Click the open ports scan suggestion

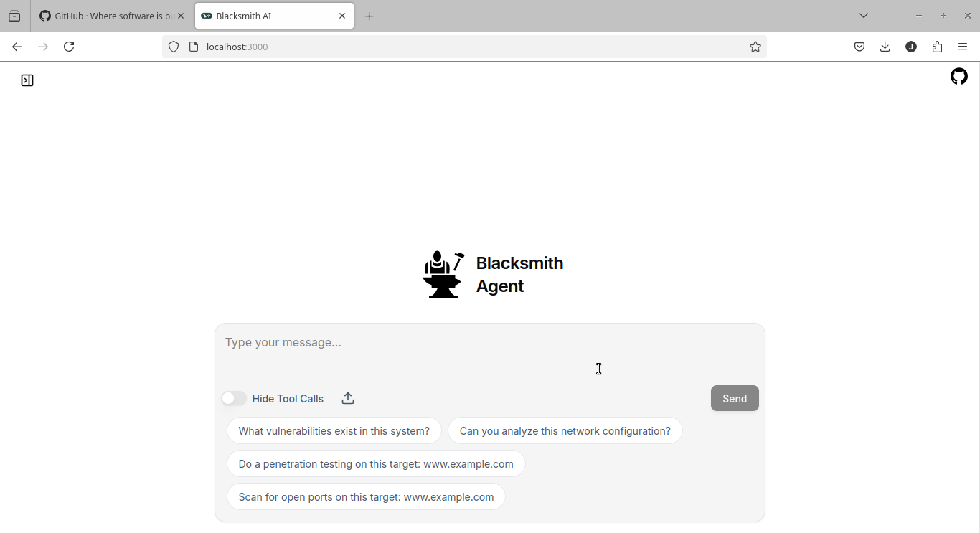pyautogui.click(x=366, y=496)
